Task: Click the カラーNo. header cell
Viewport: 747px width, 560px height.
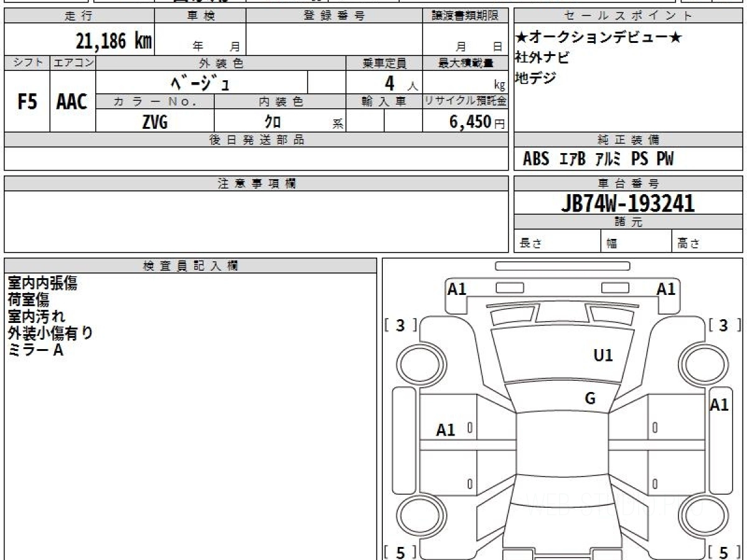Action: click(x=155, y=102)
